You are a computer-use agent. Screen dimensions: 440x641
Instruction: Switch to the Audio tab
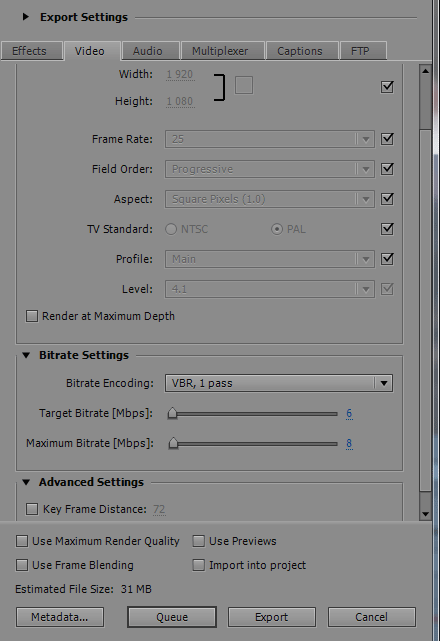150,51
